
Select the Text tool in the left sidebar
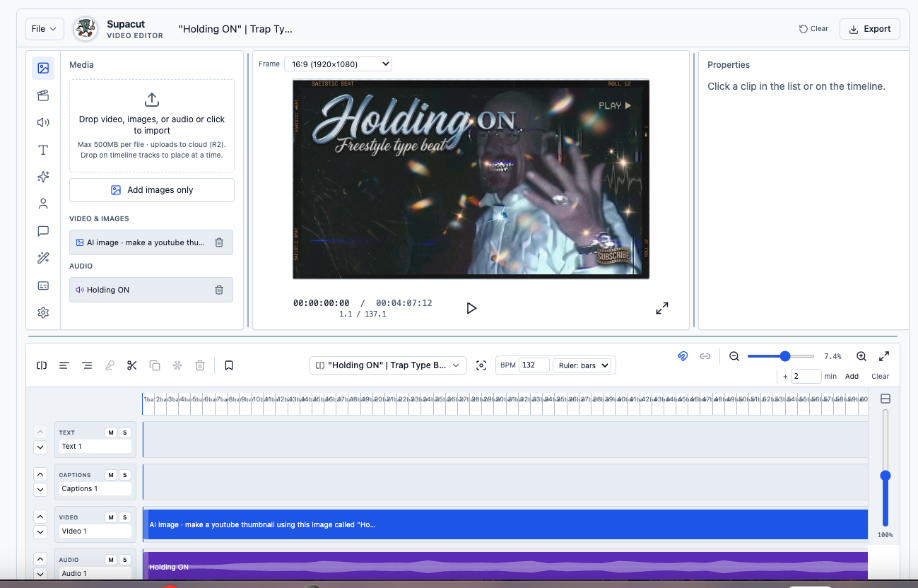(42, 149)
